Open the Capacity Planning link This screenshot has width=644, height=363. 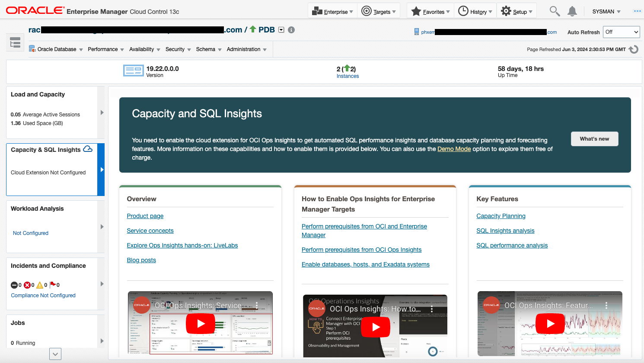pyautogui.click(x=501, y=216)
